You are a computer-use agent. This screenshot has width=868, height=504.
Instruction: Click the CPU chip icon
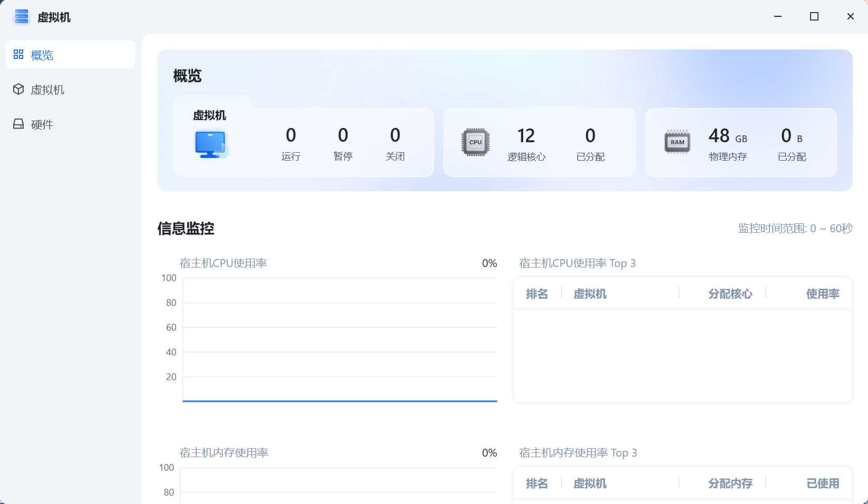tap(475, 142)
